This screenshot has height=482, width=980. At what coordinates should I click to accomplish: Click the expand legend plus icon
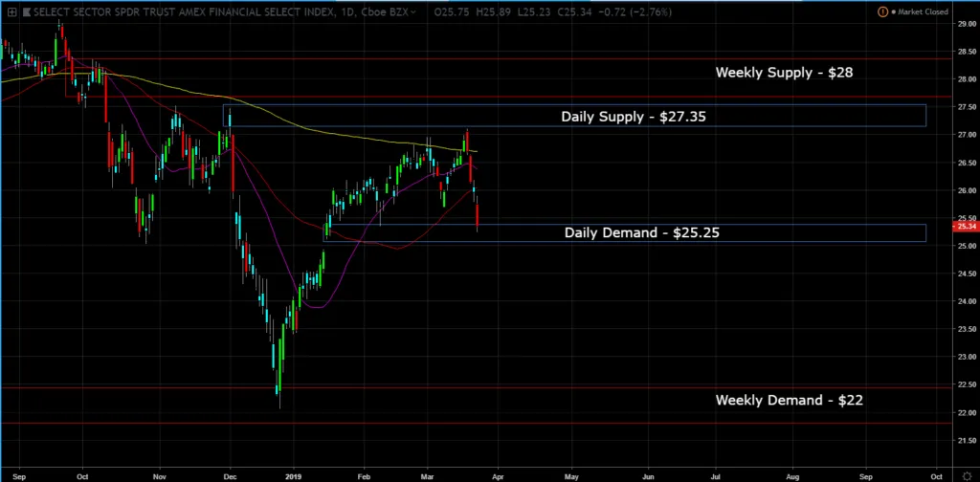tap(11, 11)
